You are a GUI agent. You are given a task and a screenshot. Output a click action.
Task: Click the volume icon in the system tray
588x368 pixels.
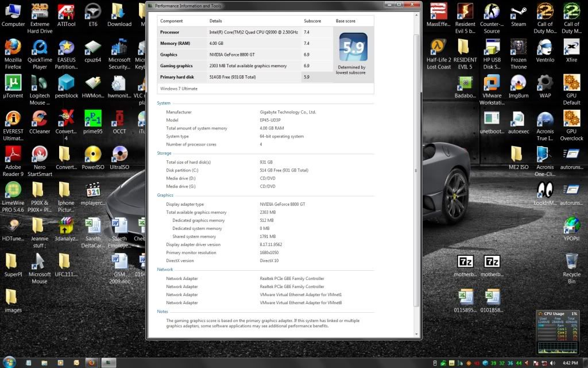[x=552, y=364]
